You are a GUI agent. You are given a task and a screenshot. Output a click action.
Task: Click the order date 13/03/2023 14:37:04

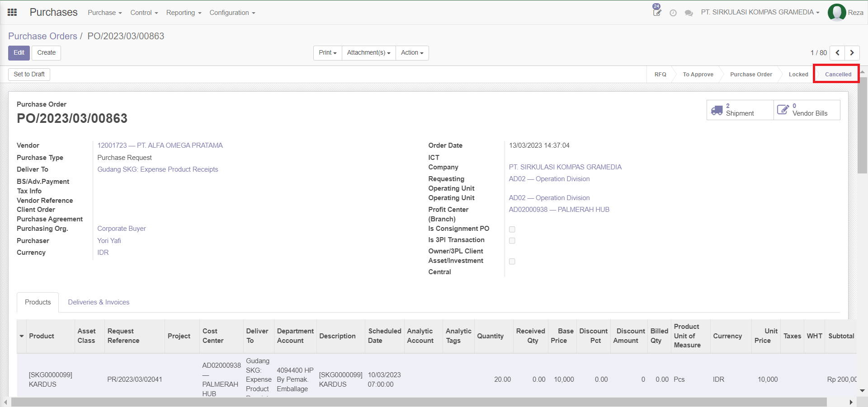539,145
